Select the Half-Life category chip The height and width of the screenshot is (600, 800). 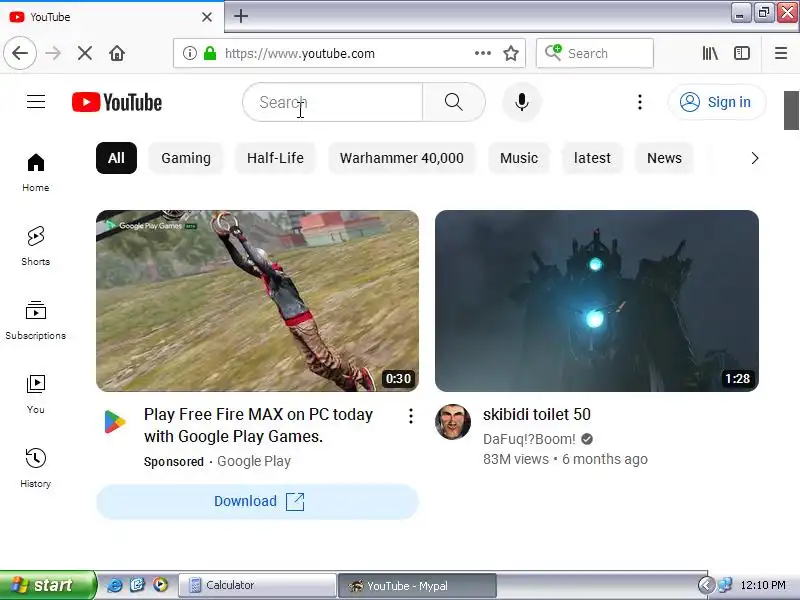(x=276, y=158)
